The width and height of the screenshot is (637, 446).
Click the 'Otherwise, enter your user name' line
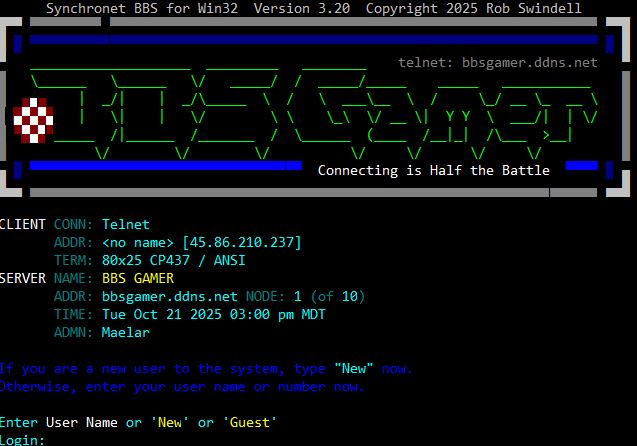point(182,386)
